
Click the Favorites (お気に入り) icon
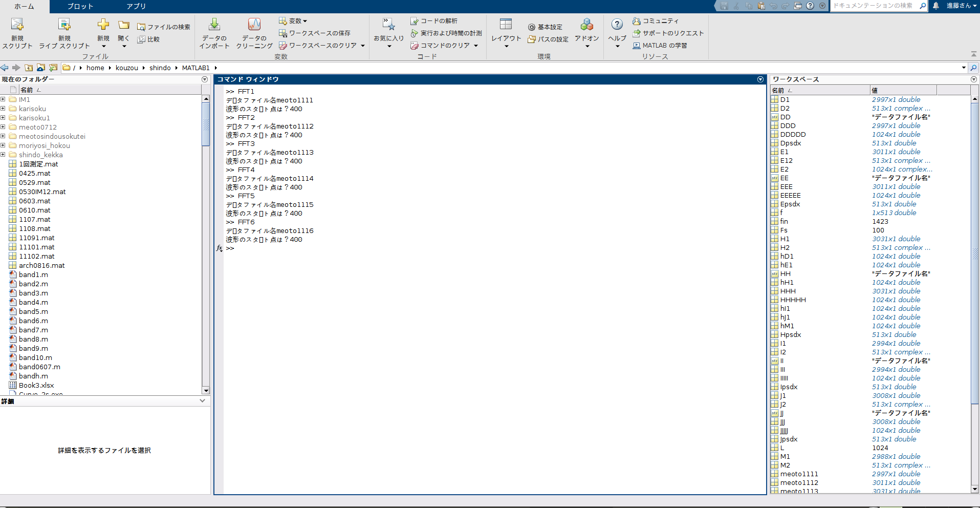pyautogui.click(x=388, y=25)
